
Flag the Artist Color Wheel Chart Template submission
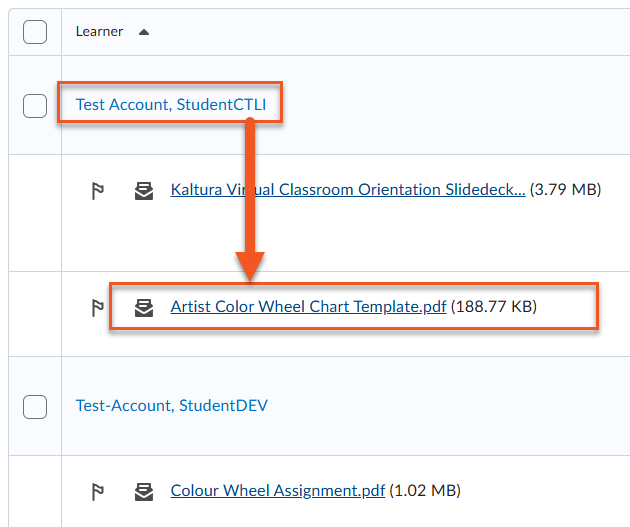pyautogui.click(x=98, y=308)
